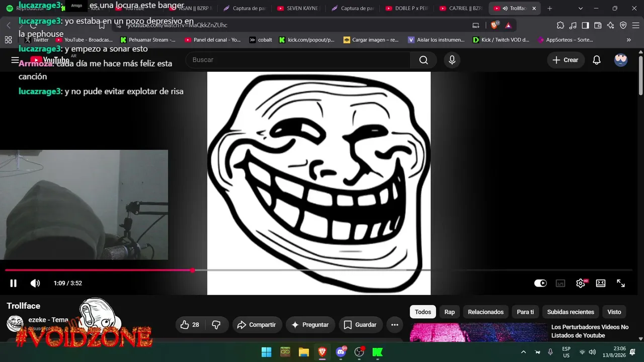Launch Leo AI sparkle icon
Screen dimensions: 644x362
tap(611, 25)
